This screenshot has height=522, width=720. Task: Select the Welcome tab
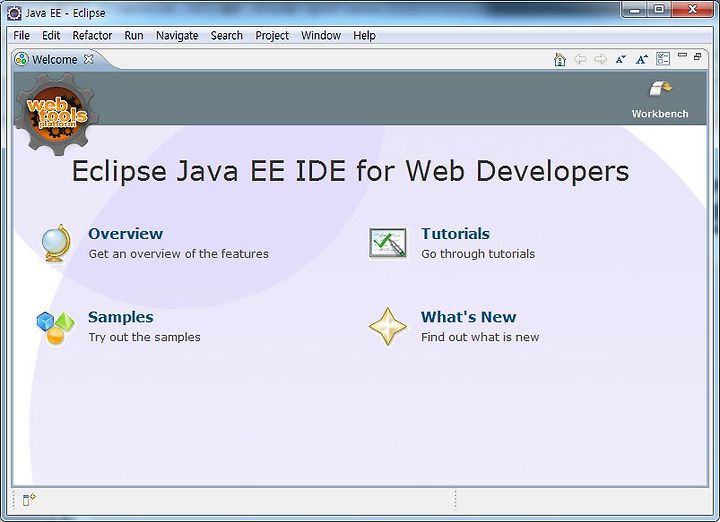tap(54, 59)
